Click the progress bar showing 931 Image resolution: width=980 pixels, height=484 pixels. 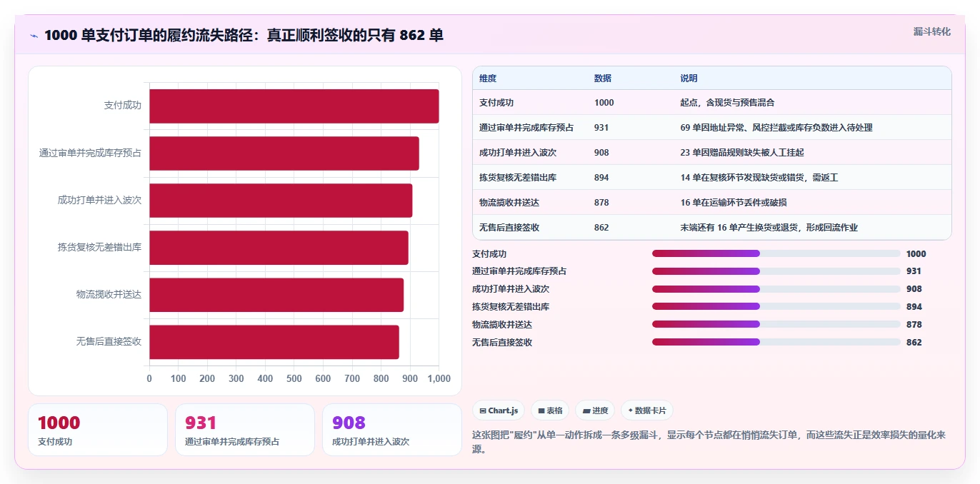click(x=776, y=271)
